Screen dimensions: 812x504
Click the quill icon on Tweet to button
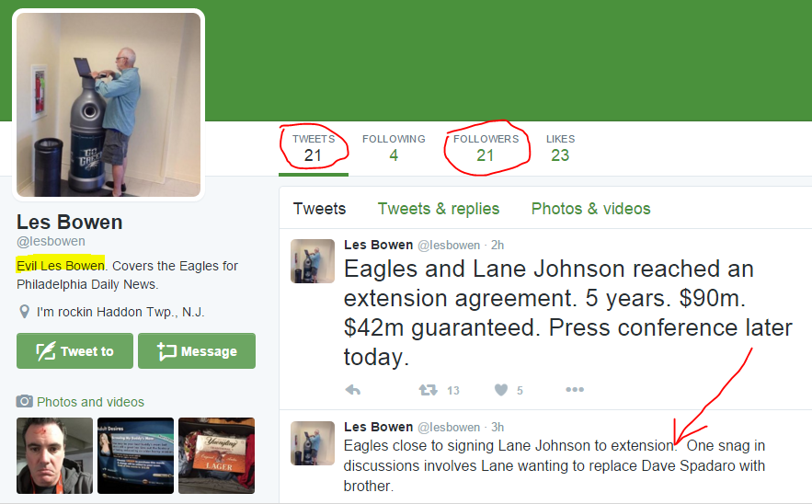coord(46,351)
